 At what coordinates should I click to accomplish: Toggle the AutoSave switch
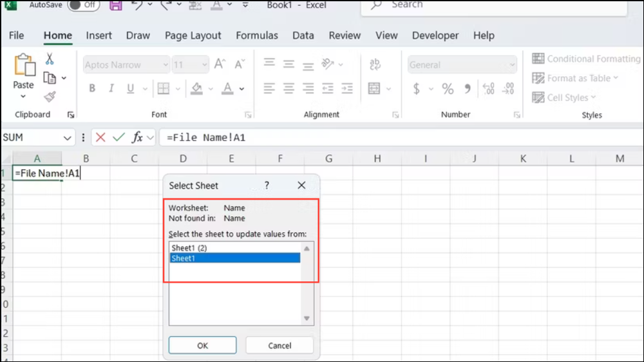[84, 5]
